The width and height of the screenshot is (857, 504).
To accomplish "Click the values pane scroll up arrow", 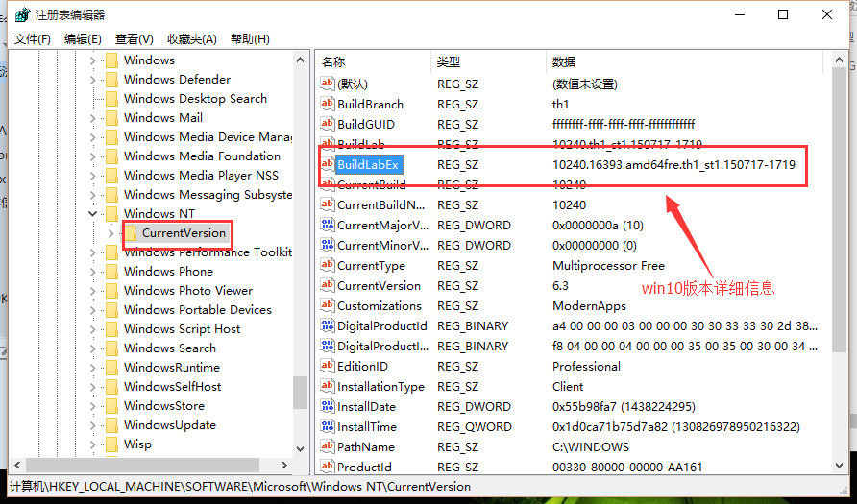I will [x=840, y=60].
